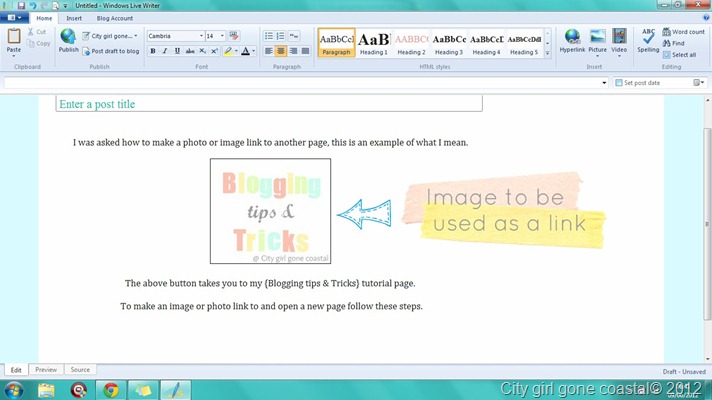Expand the HTML styles gallery
The height and width of the screenshot is (400, 712).
coord(548,53)
